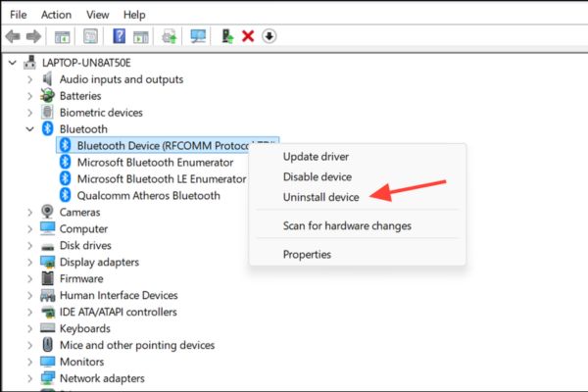Open Help via blue question mark icon
Viewport: 588px width, 392px height.
120,36
